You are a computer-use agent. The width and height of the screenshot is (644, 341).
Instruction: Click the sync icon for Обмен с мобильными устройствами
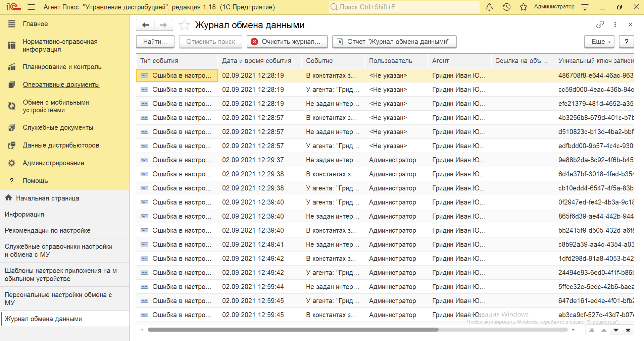tap(12, 106)
